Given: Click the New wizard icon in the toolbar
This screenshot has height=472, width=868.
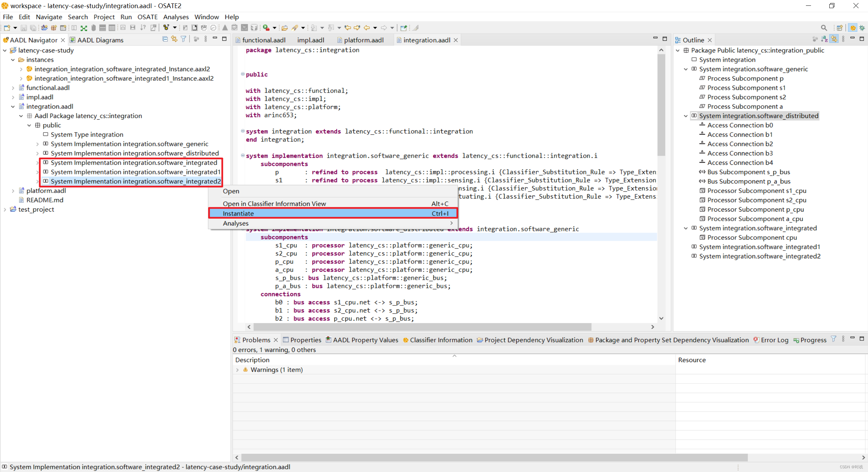Looking at the screenshot, I should 7,28.
